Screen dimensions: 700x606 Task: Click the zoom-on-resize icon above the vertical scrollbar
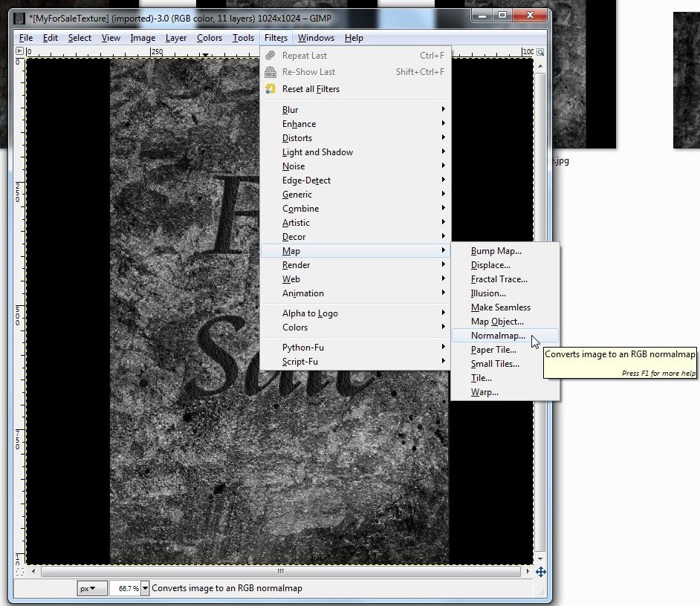click(540, 52)
